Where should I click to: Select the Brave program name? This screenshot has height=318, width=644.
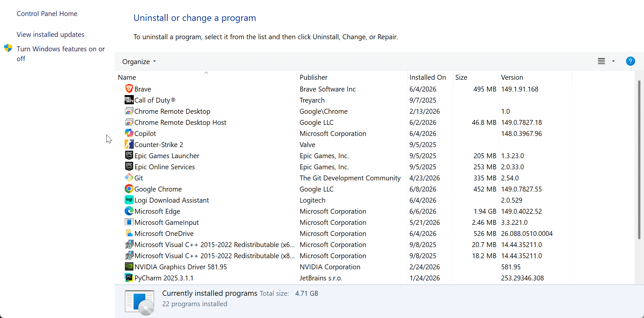point(143,89)
